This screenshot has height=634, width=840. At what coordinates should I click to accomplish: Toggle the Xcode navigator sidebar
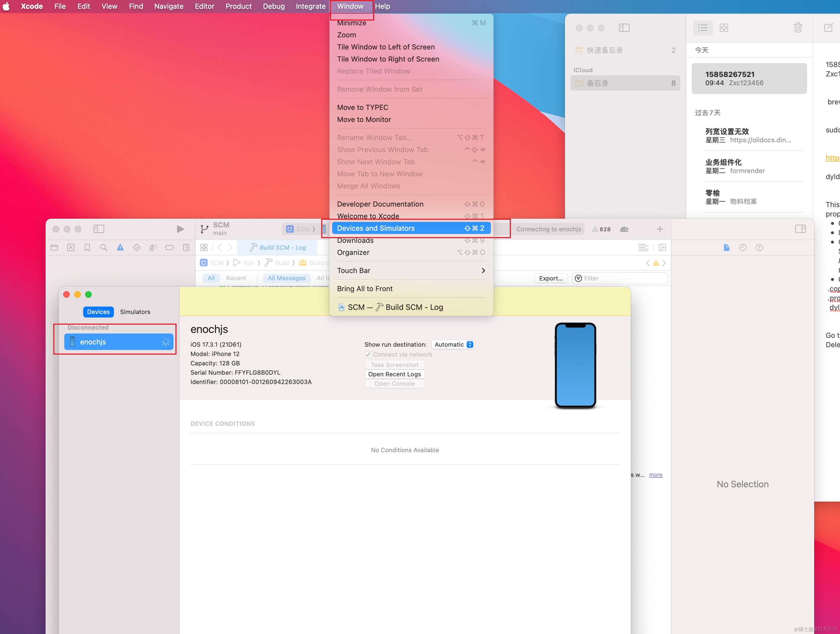(99, 229)
